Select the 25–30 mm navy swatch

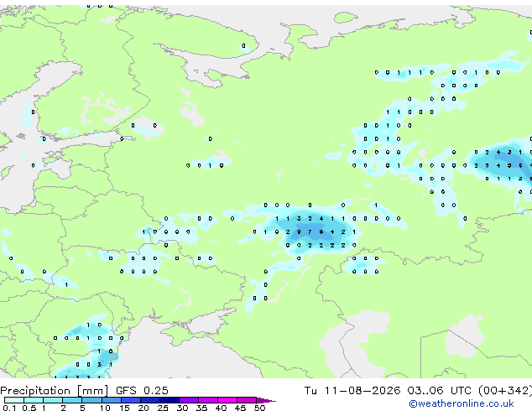tap(169, 400)
